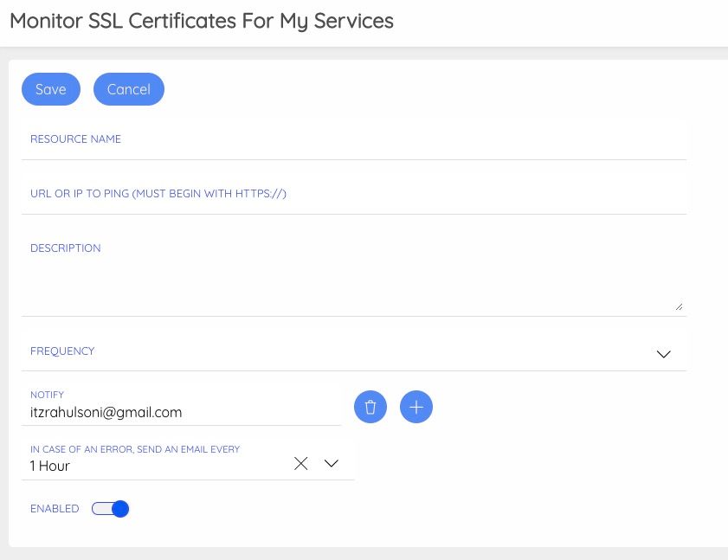
Task: Open the email interval chevron next to 1 Hour
Action: coord(331,463)
